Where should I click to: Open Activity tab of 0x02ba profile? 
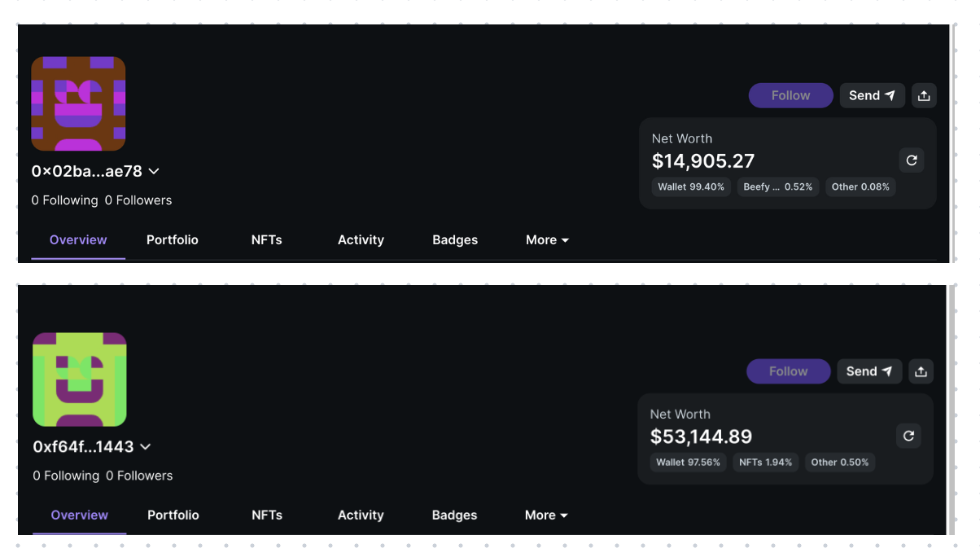tap(361, 240)
